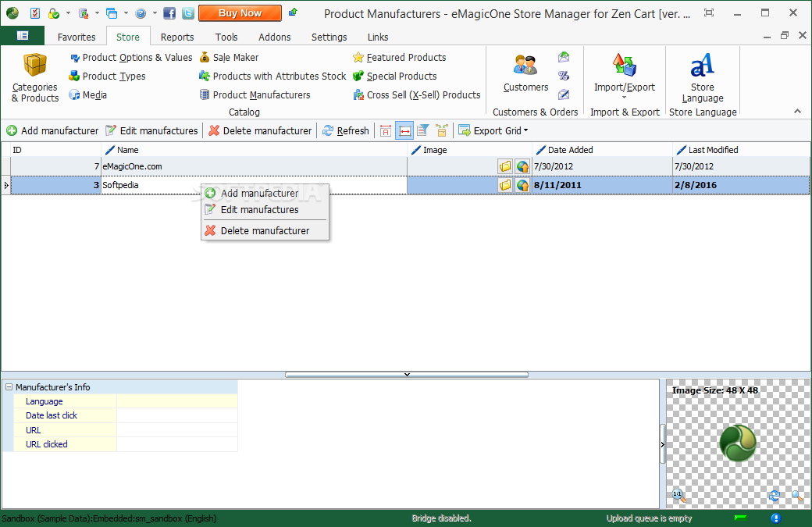Screen dimensions: 812x527
Task: Open the Media section
Action: (x=88, y=94)
